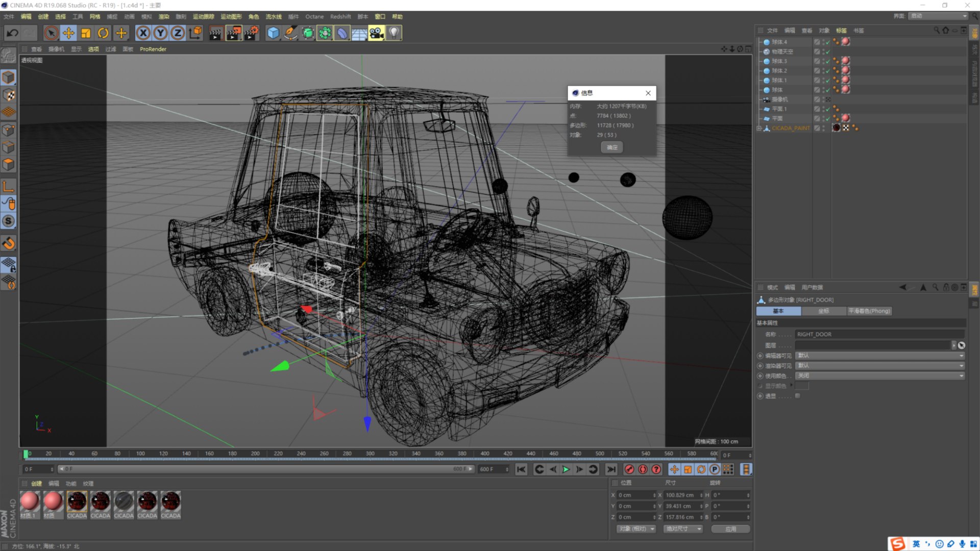Switch to 平滑着色(Phong) attribute tab
Screen dimensions: 980x551
[x=869, y=311]
